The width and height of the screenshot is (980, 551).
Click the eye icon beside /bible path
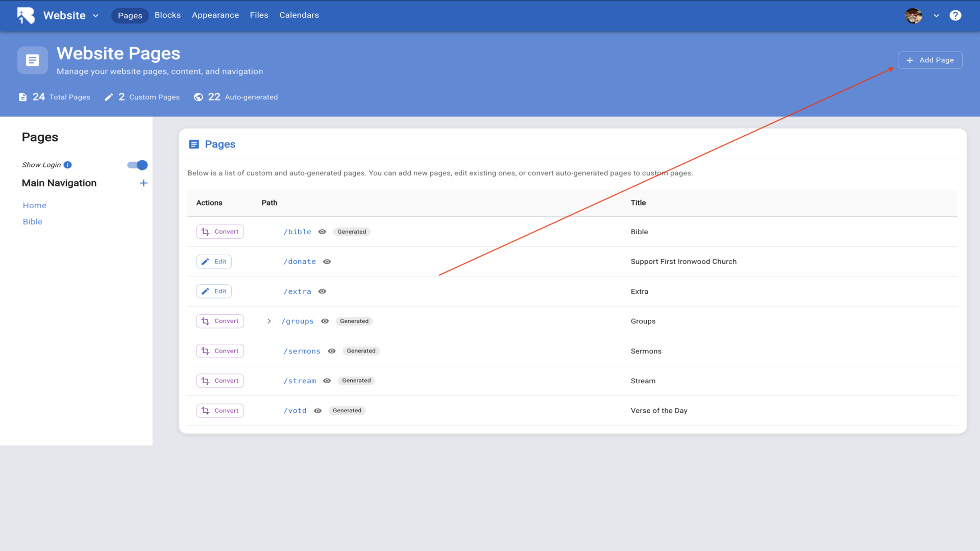(322, 232)
